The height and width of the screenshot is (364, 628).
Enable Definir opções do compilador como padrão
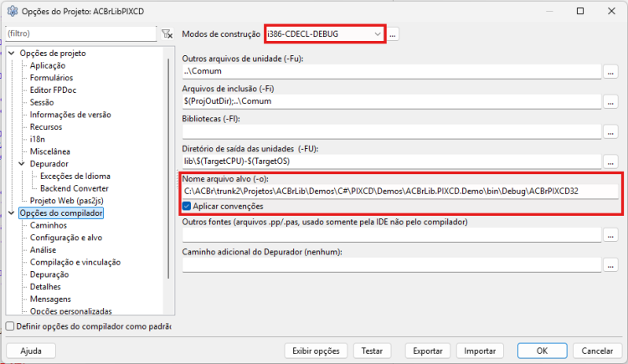10,326
